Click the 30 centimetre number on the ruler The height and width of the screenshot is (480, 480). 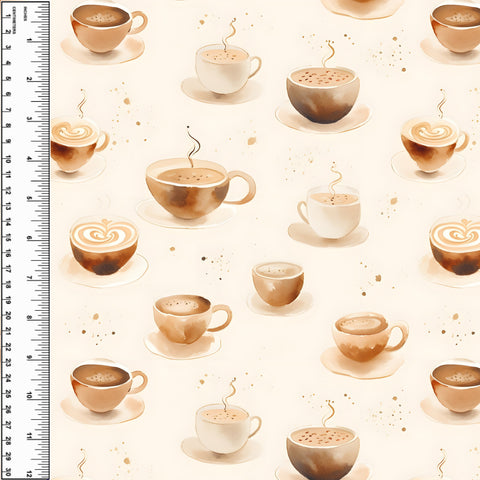pyautogui.click(x=8, y=473)
